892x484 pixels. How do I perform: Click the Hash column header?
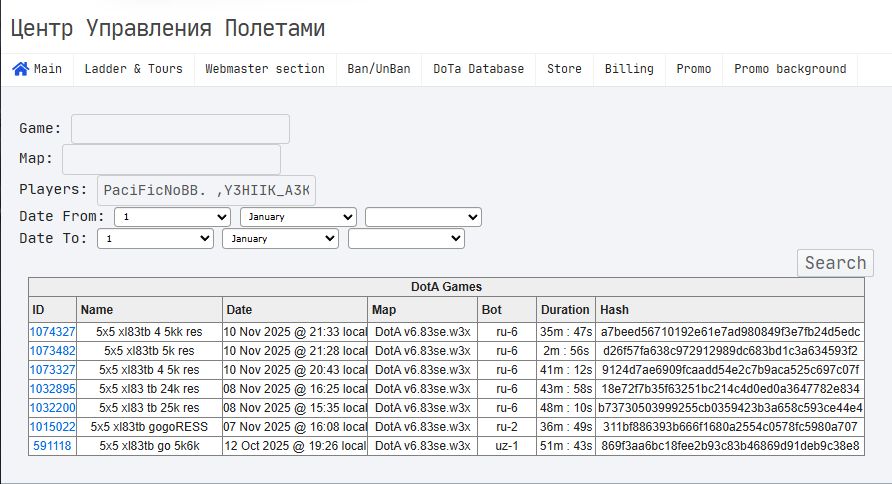click(x=730, y=309)
